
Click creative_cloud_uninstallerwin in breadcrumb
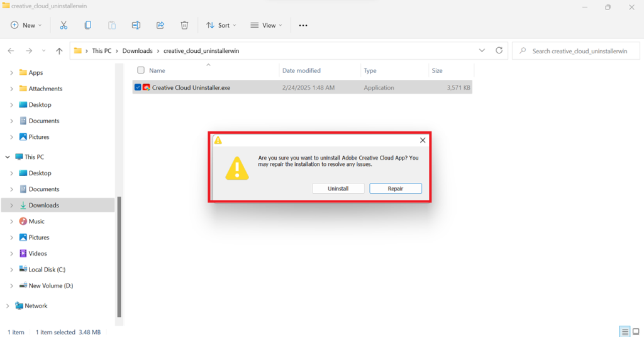click(x=201, y=51)
